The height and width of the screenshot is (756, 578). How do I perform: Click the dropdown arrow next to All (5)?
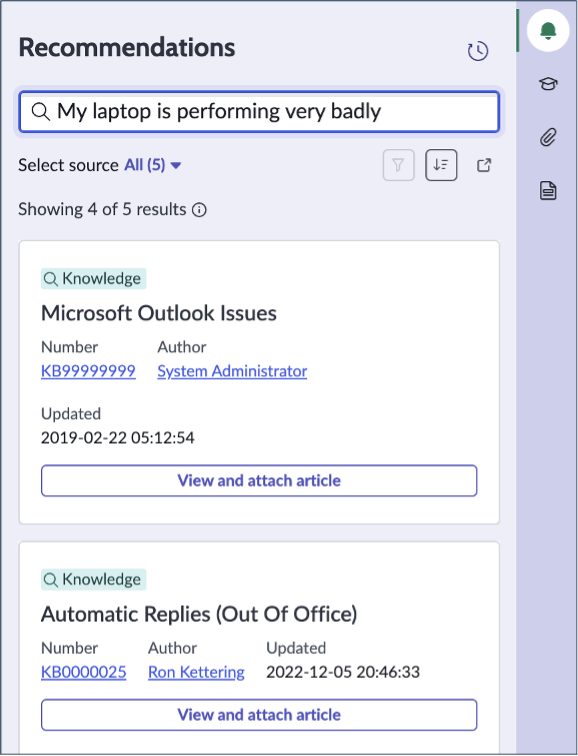click(x=176, y=166)
